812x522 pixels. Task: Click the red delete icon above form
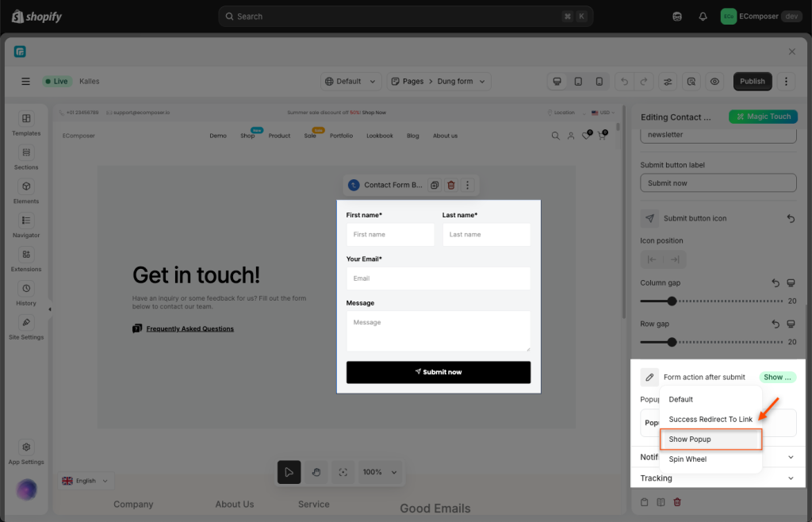[451, 185]
